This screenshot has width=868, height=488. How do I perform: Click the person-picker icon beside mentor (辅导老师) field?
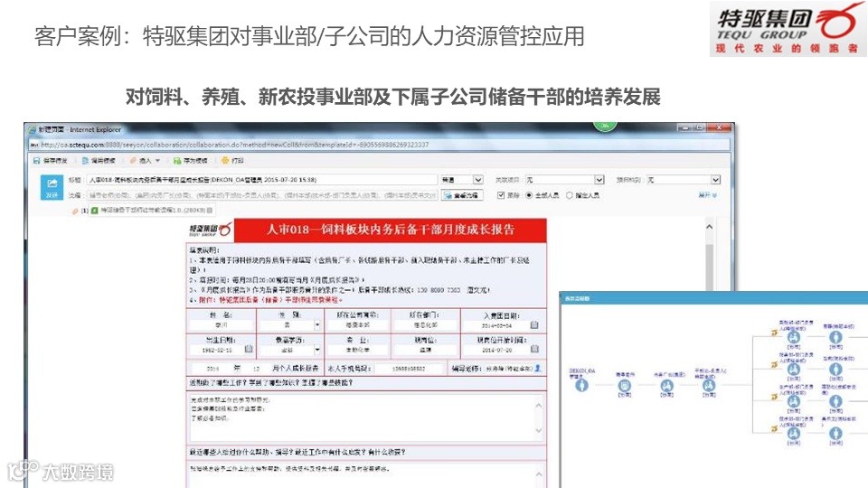[537, 368]
